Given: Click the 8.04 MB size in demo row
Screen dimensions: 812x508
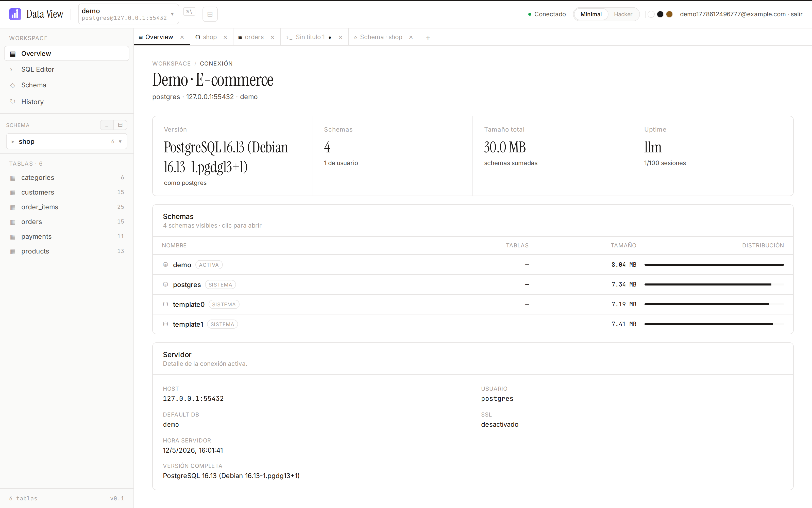Looking at the screenshot, I should coord(624,265).
